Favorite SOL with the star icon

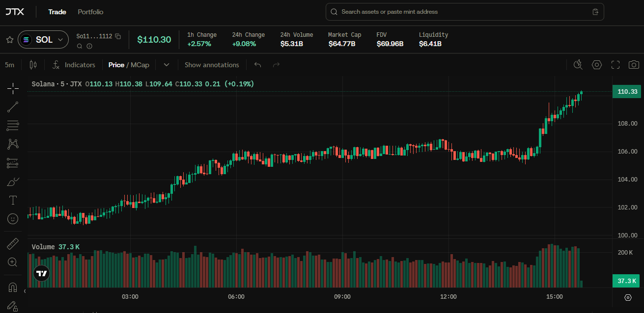pos(9,40)
